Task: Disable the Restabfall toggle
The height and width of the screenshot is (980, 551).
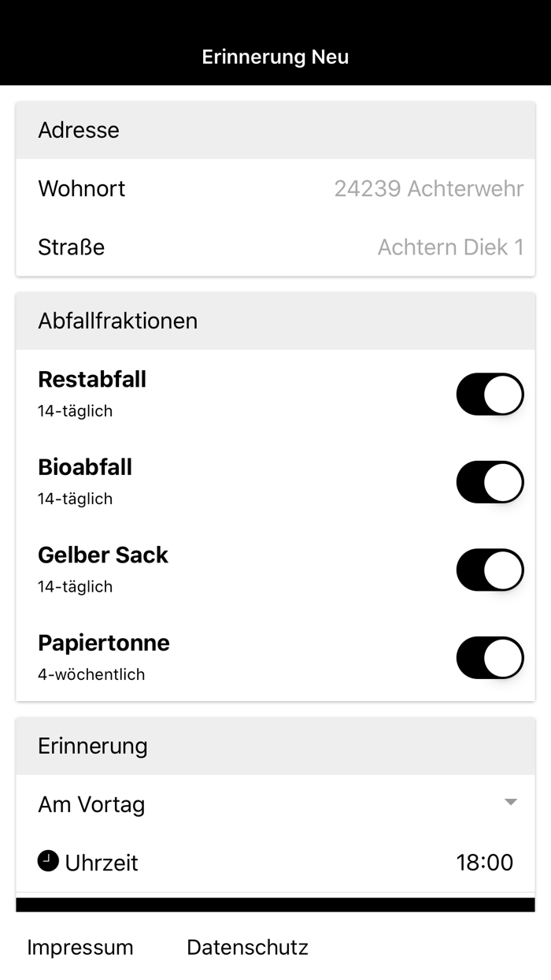Action: coord(490,394)
